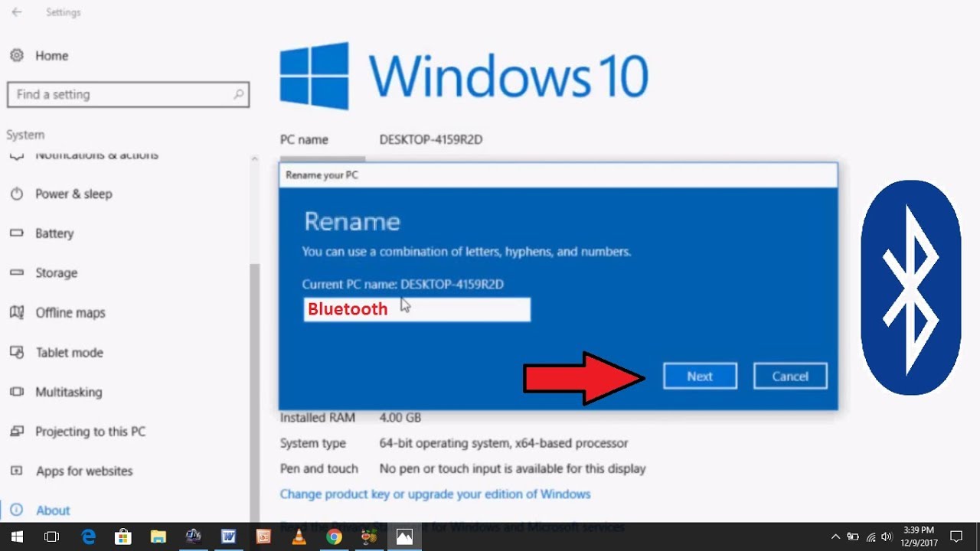Switch to Photos app on taskbar
Image resolution: width=980 pixels, height=551 pixels.
point(404,536)
